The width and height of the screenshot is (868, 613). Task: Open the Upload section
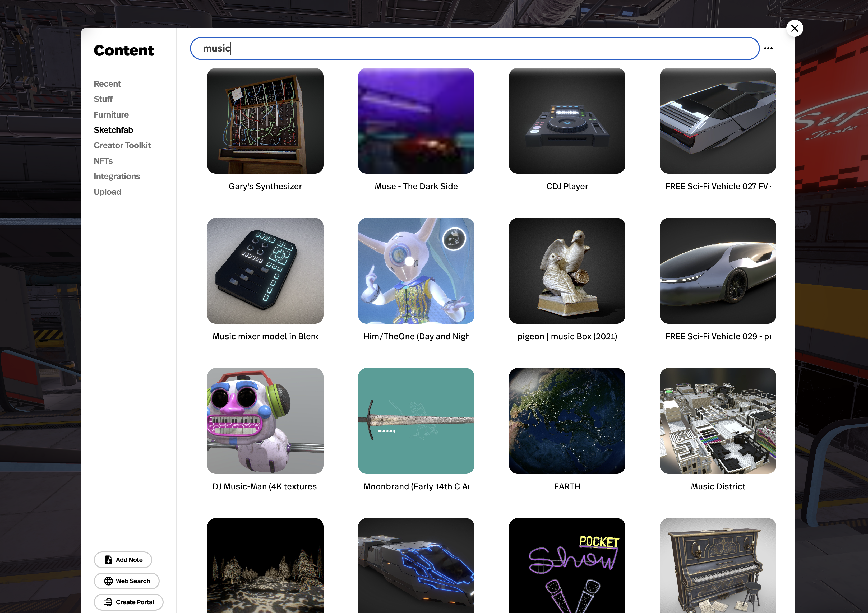tap(107, 192)
